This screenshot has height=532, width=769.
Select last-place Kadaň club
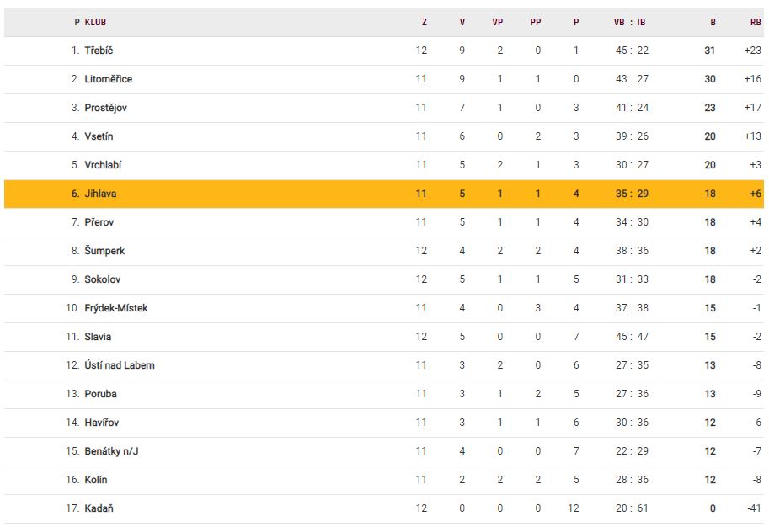(x=98, y=508)
